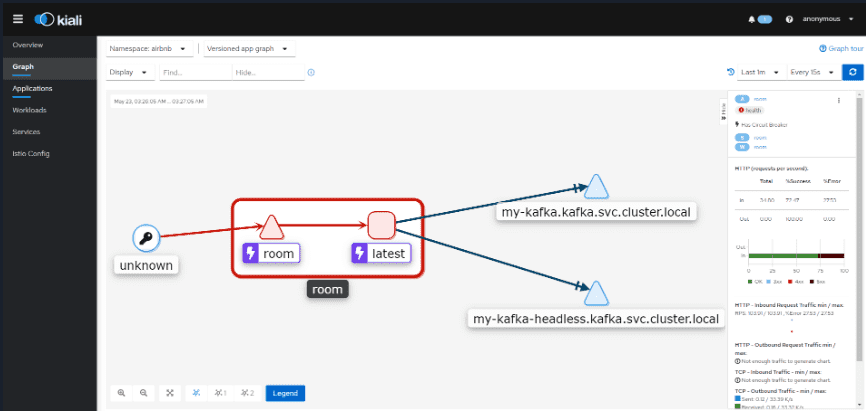Expand the Display options dropdown
Viewport: 866px width, 411px height.
(130, 72)
